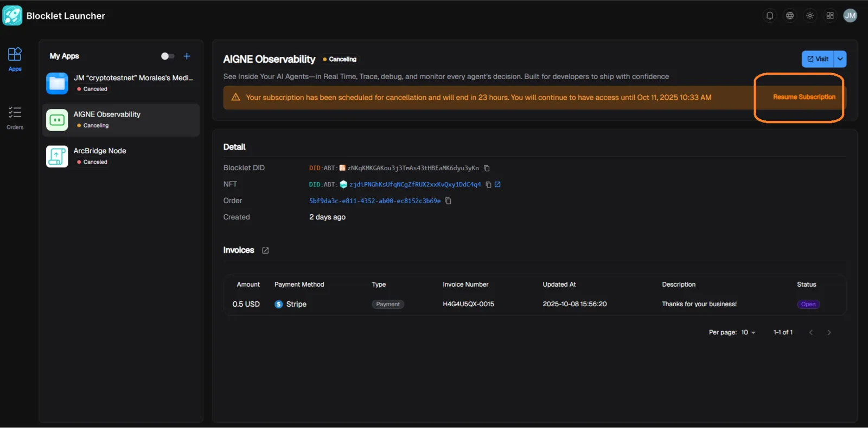Click the Stripe payment method icon

click(278, 305)
